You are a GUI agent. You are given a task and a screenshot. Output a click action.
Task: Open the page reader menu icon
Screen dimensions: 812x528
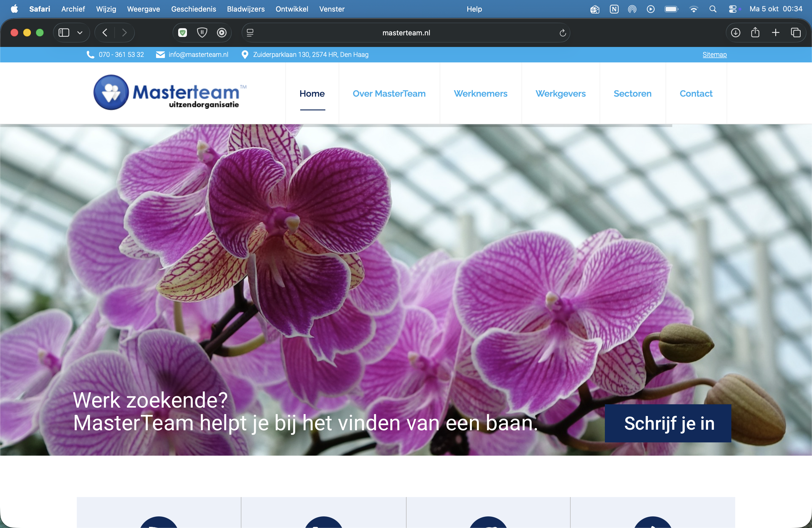click(x=250, y=33)
